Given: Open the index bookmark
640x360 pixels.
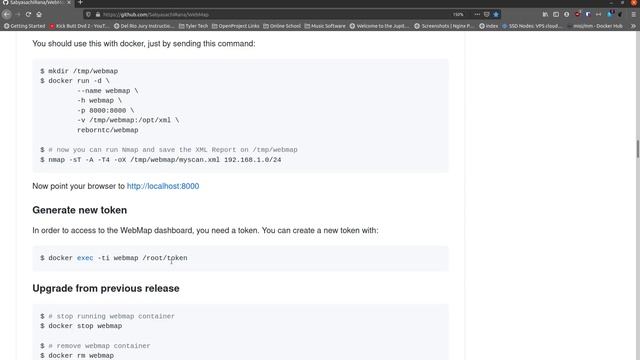Looking at the screenshot, I should coord(489,26).
